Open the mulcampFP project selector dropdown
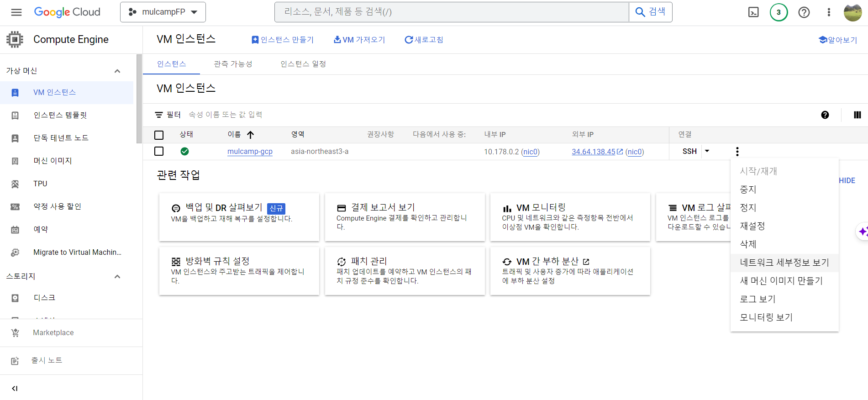The width and height of the screenshot is (868, 400). click(163, 12)
